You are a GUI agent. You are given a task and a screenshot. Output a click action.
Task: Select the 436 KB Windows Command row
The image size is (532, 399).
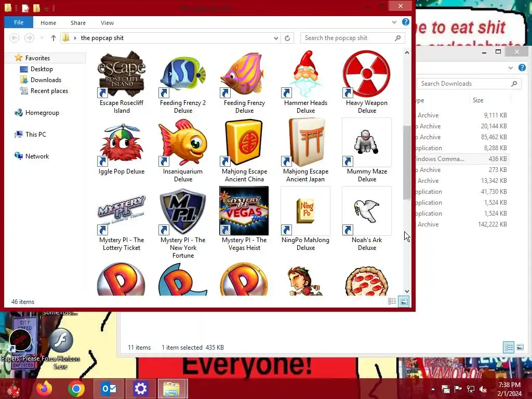462,159
